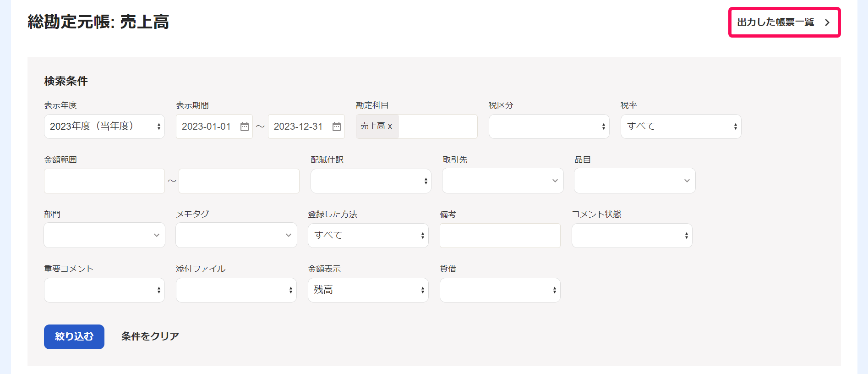
Task: Open the 登録した方法 dropdown
Action: pyautogui.click(x=368, y=236)
